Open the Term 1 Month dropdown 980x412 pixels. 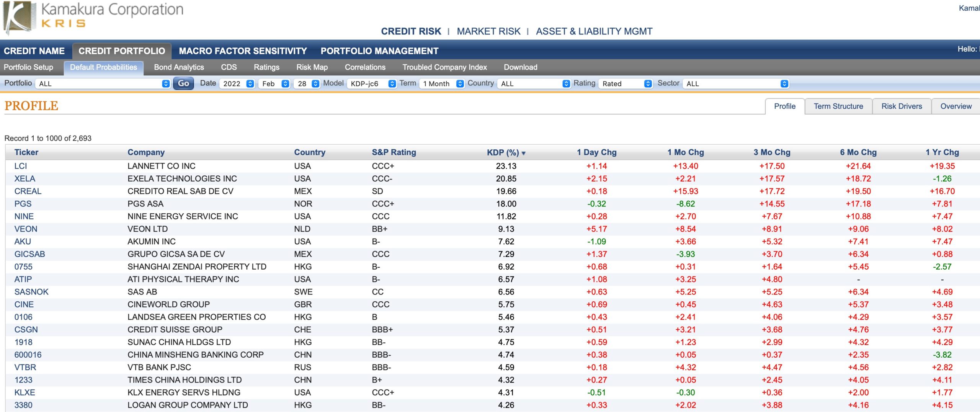coord(442,83)
